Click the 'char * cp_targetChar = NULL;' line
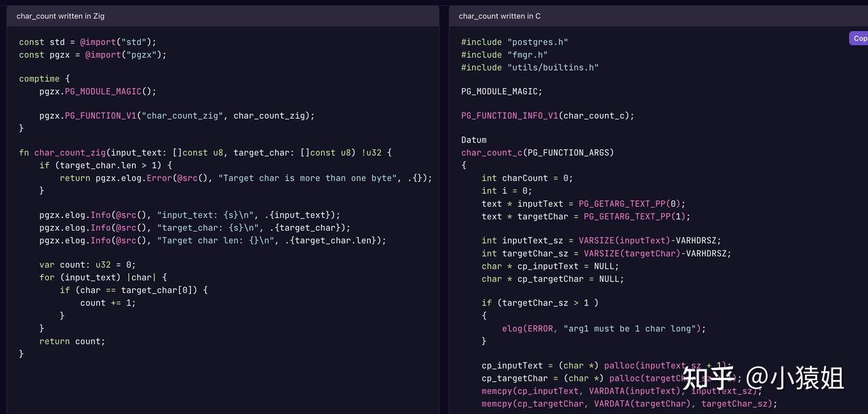This screenshot has width=868, height=414. (553, 279)
